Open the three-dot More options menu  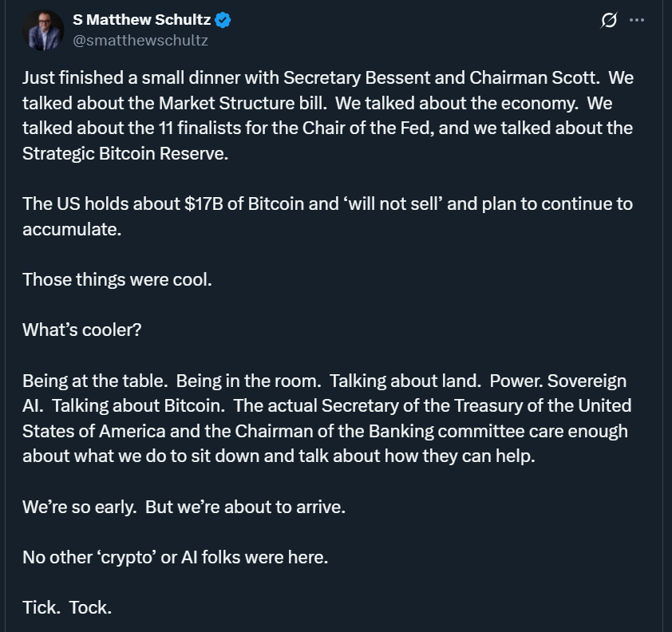click(636, 21)
